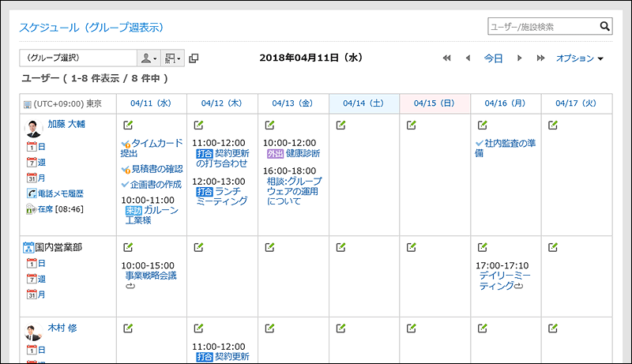
Task: Go to next day arrow
Action: coord(520,58)
